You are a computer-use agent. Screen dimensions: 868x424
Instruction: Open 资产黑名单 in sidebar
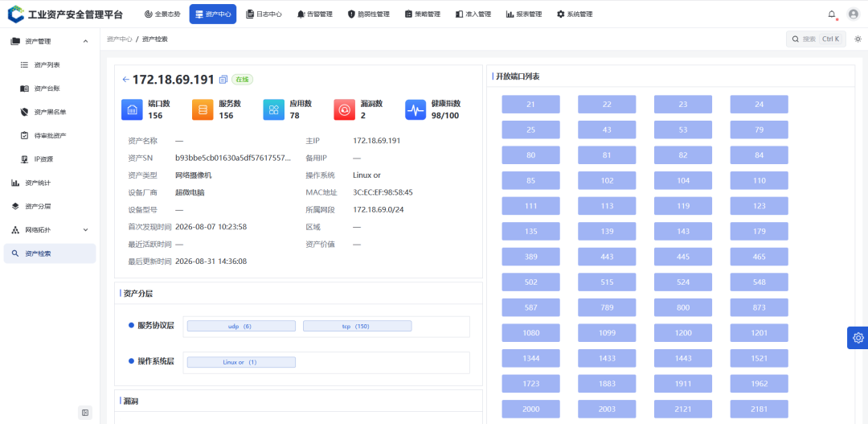click(50, 112)
